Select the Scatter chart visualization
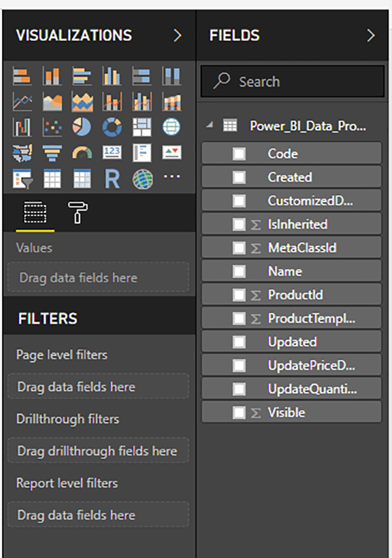 (x=52, y=126)
